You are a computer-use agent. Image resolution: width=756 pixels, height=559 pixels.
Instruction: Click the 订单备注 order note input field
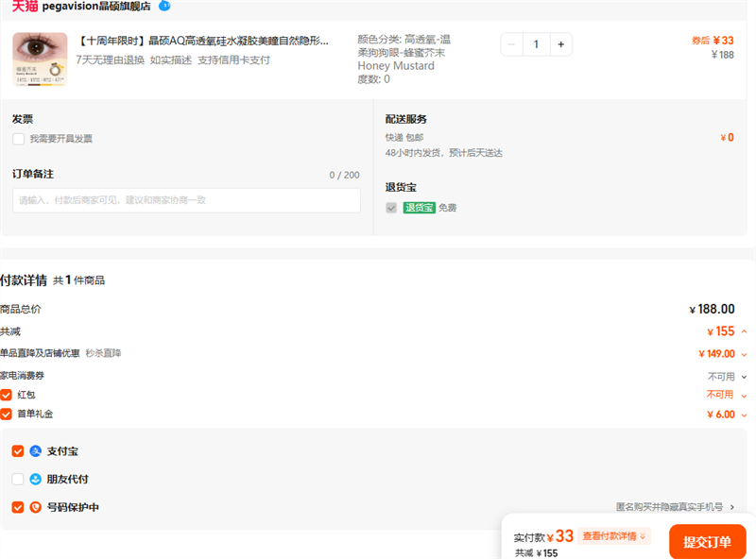(x=186, y=200)
